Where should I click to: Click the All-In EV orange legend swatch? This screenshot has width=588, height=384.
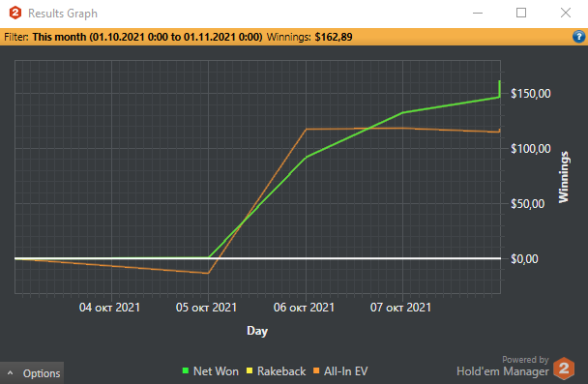tap(316, 370)
